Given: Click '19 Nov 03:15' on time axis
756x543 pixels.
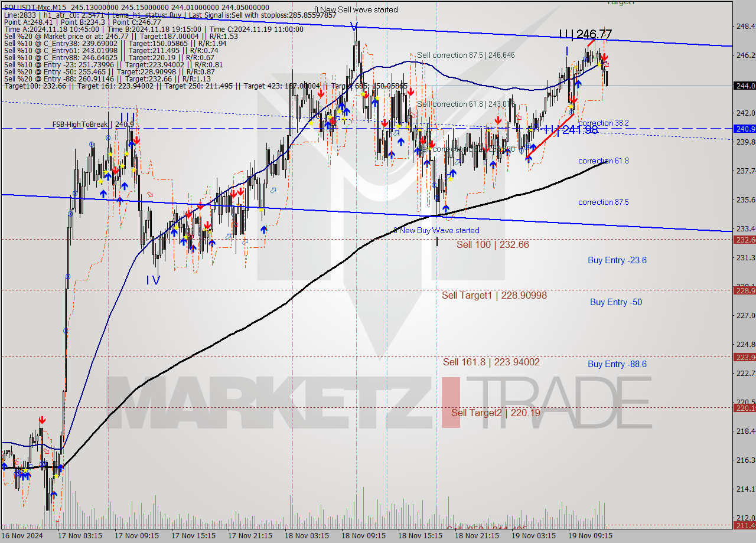Looking at the screenshot, I should tap(533, 536).
